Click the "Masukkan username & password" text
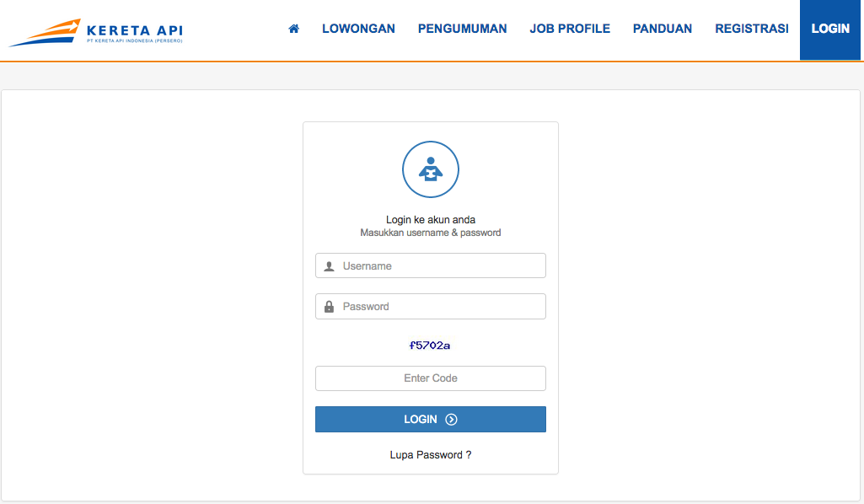864x504 pixels. [431, 233]
